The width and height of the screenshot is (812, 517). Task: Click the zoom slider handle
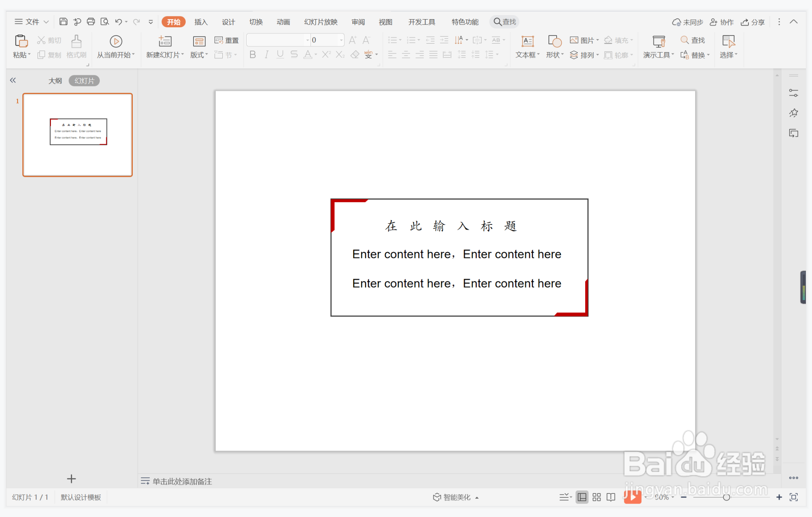click(x=726, y=497)
